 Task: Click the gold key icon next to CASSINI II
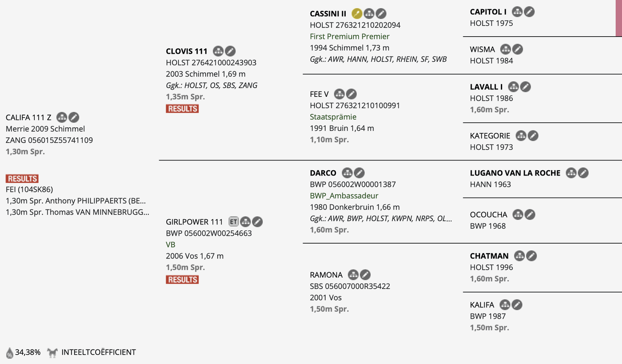pos(357,14)
